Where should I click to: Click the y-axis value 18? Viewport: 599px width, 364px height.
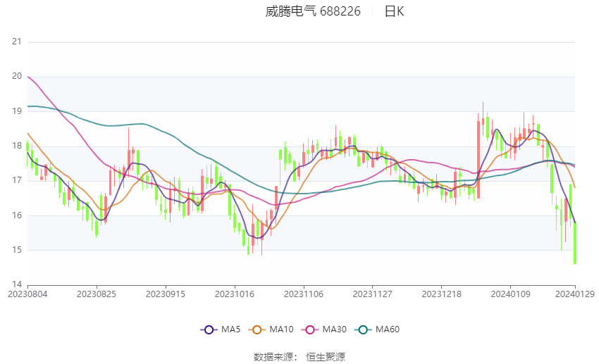tap(17, 146)
